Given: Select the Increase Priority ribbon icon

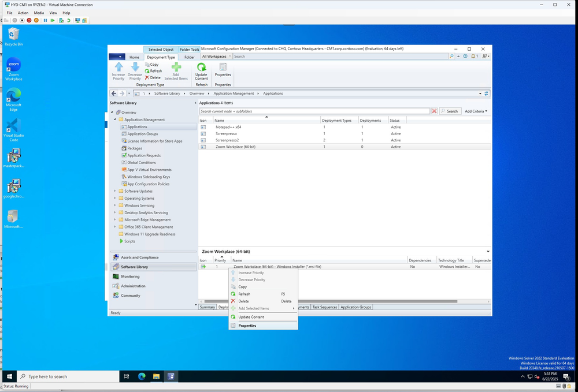Looking at the screenshot, I should pyautogui.click(x=118, y=66).
